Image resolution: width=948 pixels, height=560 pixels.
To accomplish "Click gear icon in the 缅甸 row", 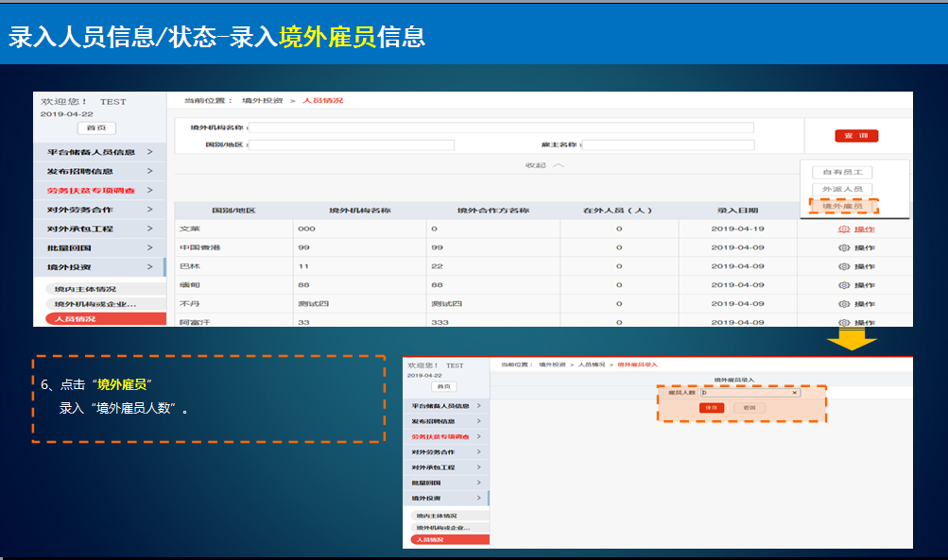I will point(843,285).
